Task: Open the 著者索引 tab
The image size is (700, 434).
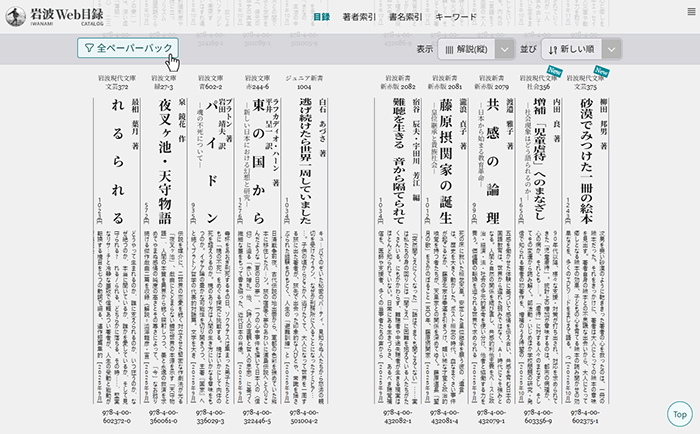Action: pyautogui.click(x=359, y=17)
